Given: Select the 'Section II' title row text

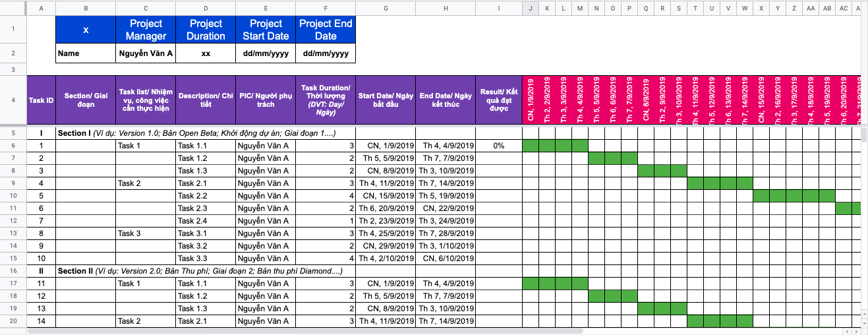Looking at the screenshot, I should click(200, 271).
